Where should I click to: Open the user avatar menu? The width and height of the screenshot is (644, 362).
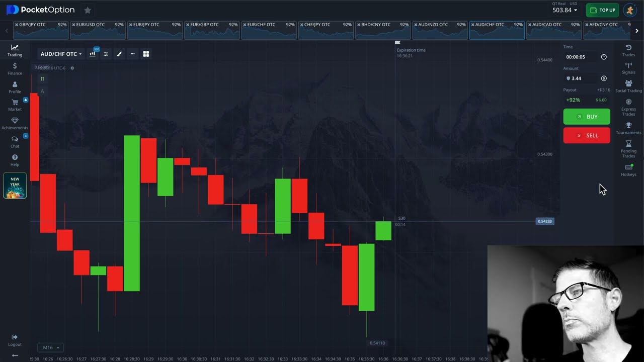pyautogui.click(x=630, y=10)
